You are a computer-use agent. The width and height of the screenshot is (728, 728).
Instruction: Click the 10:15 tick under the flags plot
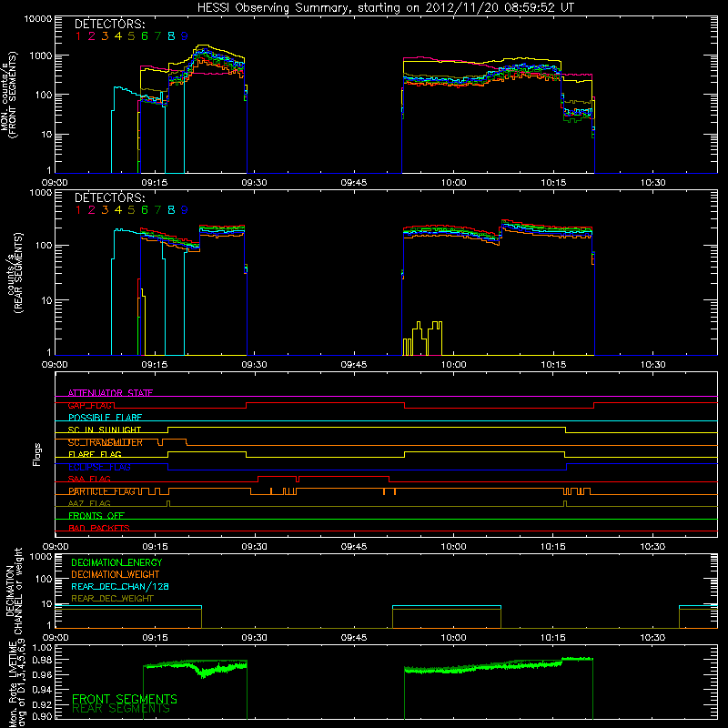coord(553,547)
